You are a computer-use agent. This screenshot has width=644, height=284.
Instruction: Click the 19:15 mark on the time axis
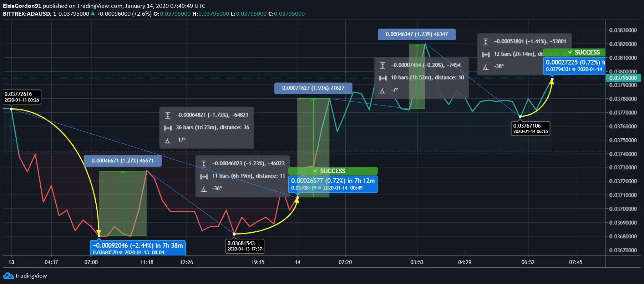pos(258,262)
